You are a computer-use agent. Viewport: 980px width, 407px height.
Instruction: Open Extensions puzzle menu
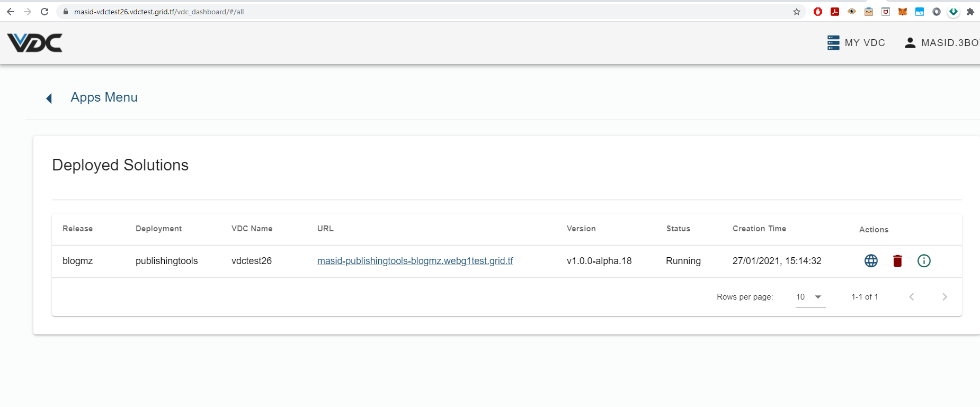(970, 12)
